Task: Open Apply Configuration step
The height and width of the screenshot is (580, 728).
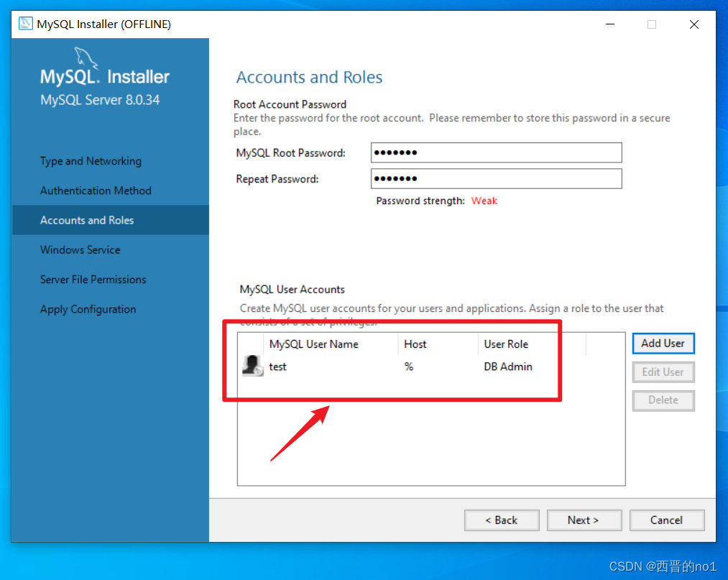Action: (88, 309)
